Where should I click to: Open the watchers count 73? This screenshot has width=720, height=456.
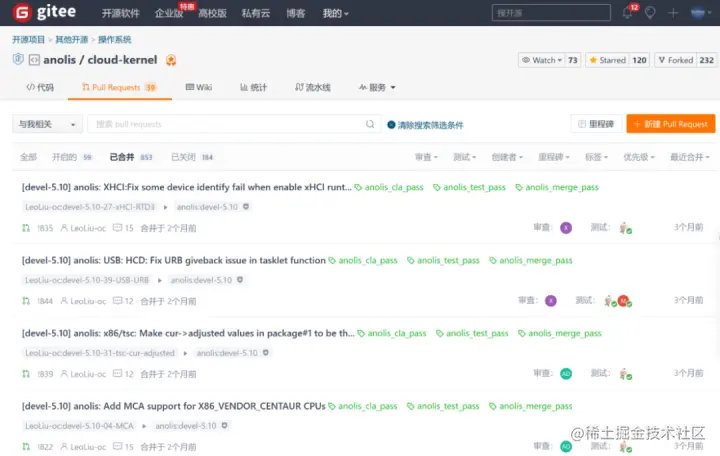tap(573, 60)
